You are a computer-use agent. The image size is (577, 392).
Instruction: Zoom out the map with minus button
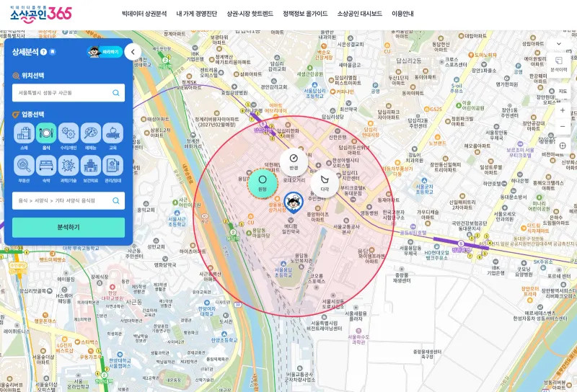click(563, 127)
